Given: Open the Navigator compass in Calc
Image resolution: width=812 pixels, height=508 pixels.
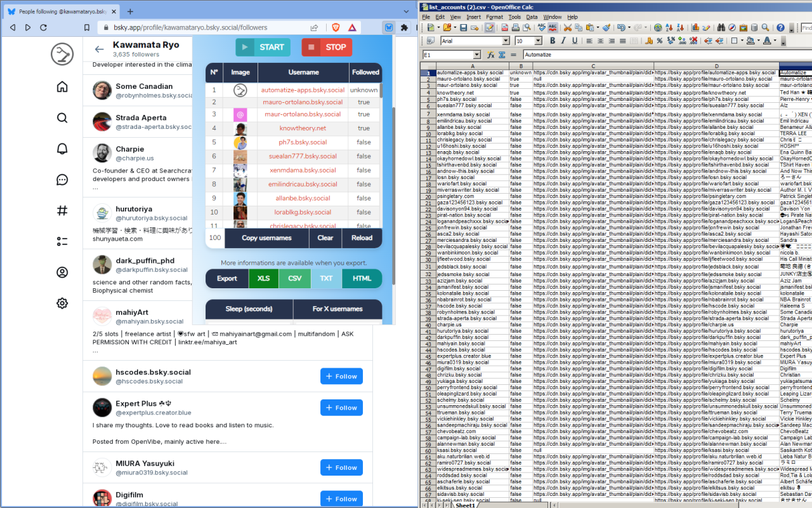Looking at the screenshot, I should tap(733, 28).
